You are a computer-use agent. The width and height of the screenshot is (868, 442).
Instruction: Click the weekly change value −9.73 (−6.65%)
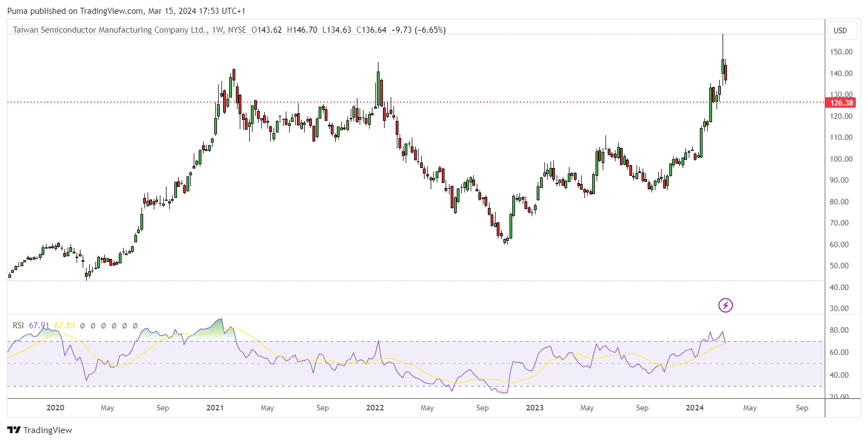[418, 30]
